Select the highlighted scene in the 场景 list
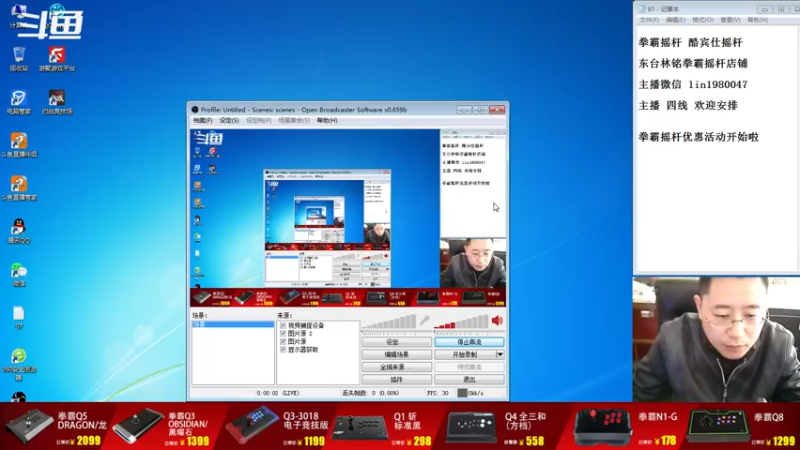800x450 pixels. [233, 324]
